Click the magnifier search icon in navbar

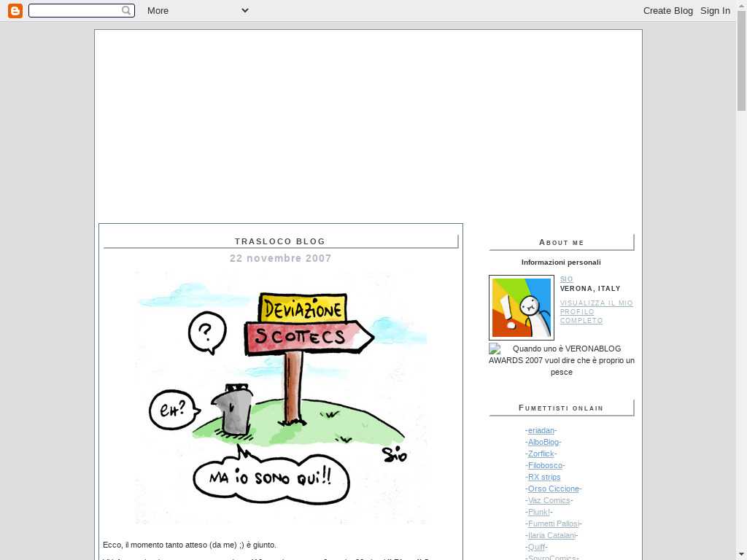tap(126, 10)
